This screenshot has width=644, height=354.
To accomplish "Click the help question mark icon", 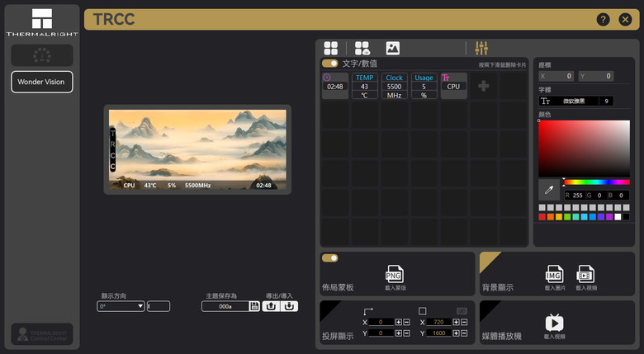I will 603,19.
